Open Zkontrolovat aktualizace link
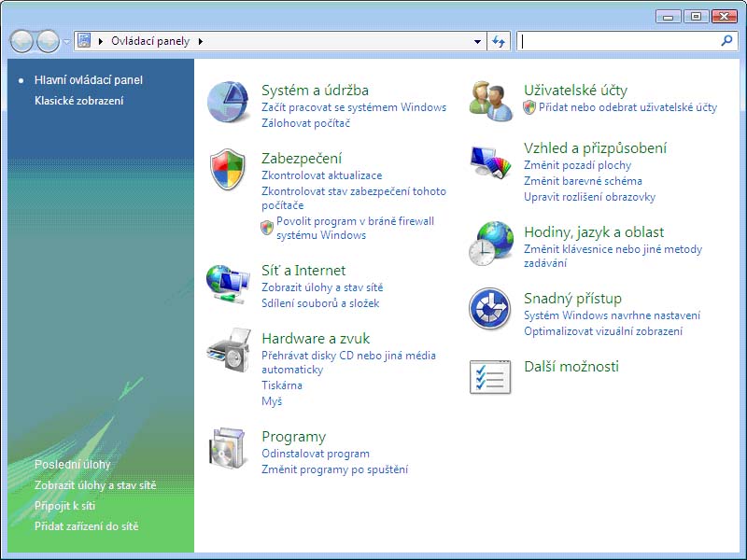 tap(321, 175)
